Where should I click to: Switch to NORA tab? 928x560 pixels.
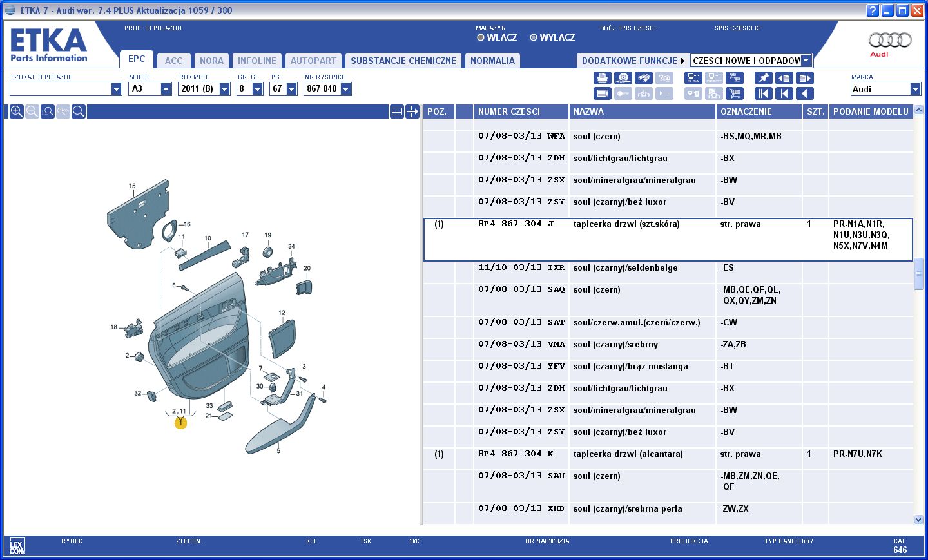pyautogui.click(x=211, y=61)
